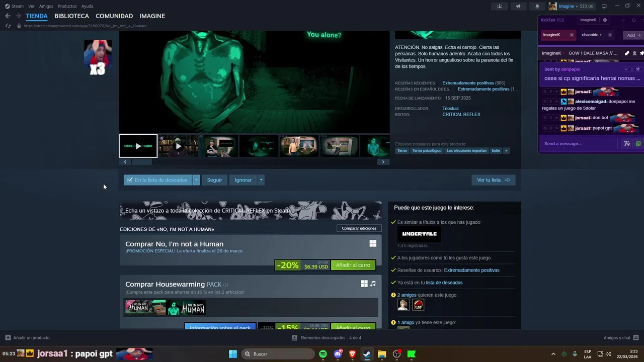Open KickTalk settings gear

[x=605, y=20]
